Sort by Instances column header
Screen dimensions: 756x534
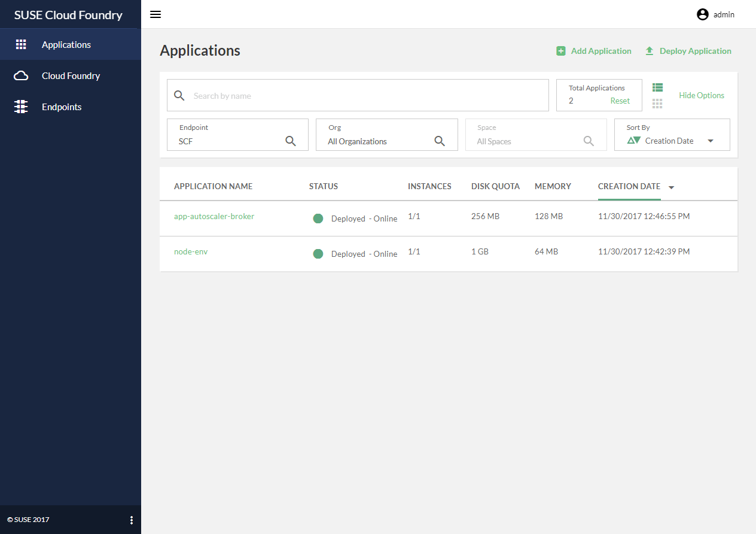tap(429, 186)
